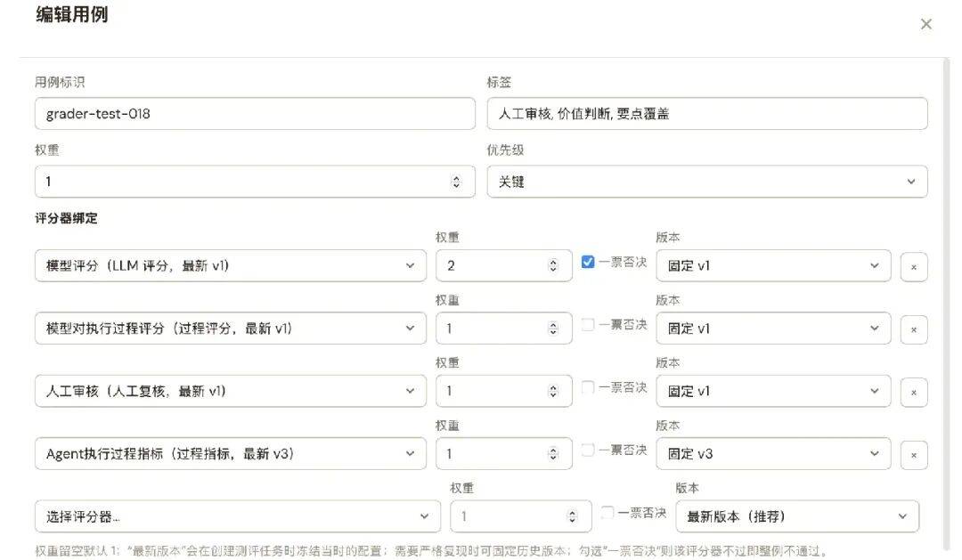Click the weight input for 模型评分 showing 2
This screenshot has height=560, width=962.
[503, 265]
